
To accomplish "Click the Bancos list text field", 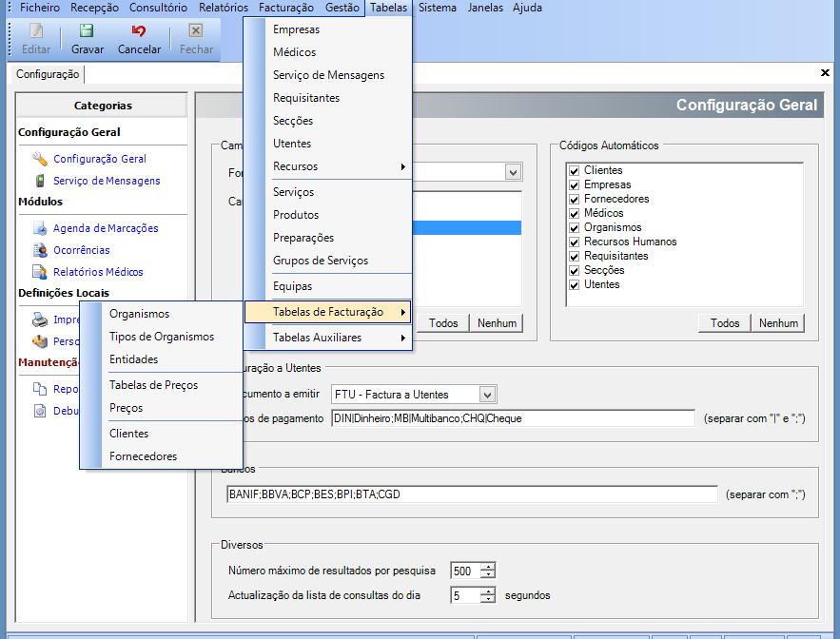I will pos(472,494).
